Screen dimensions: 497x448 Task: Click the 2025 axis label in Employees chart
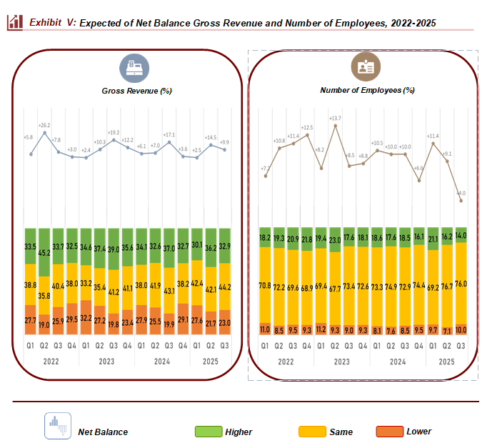pyautogui.click(x=447, y=362)
